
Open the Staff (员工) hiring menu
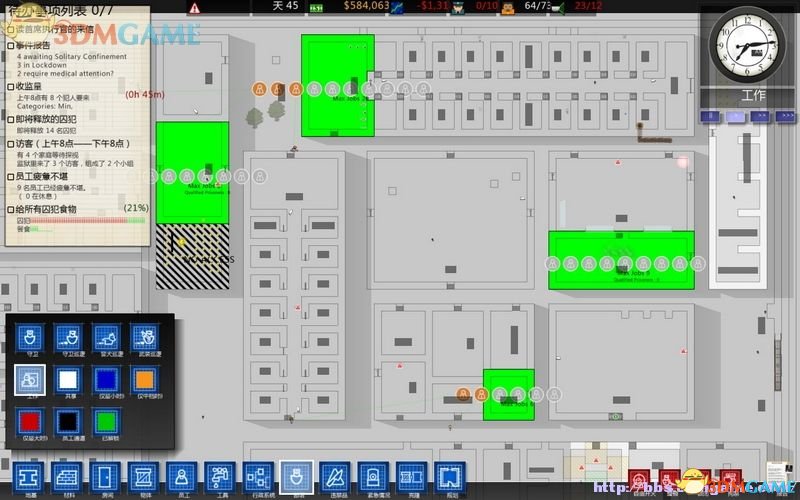[182, 478]
